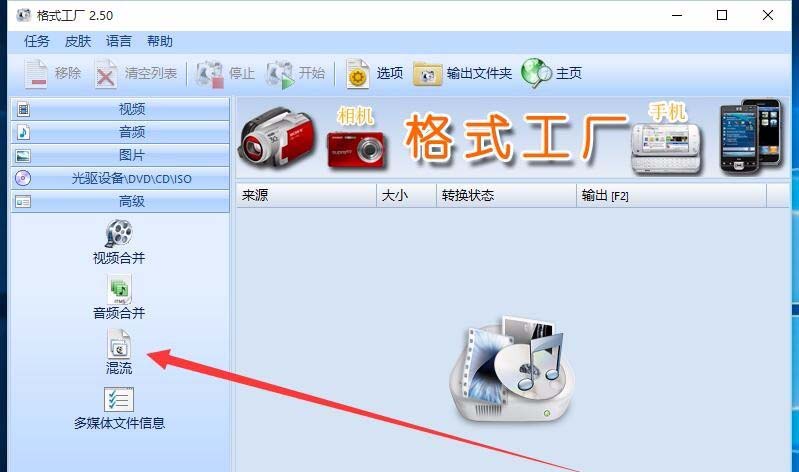Collapse the 高级 category panel

coord(120,201)
